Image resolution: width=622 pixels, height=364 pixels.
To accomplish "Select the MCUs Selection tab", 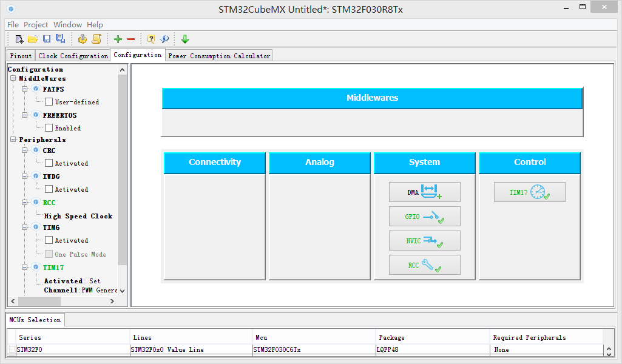I will [35, 320].
